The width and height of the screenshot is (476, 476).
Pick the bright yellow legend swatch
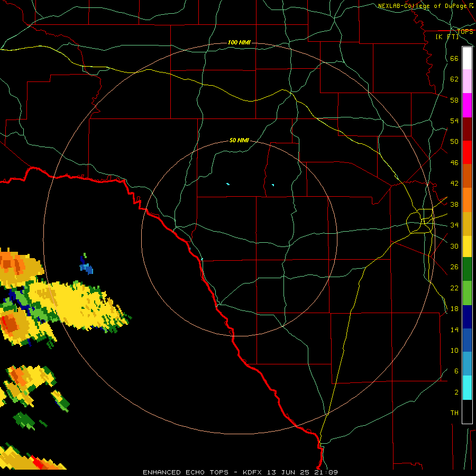[467, 246]
